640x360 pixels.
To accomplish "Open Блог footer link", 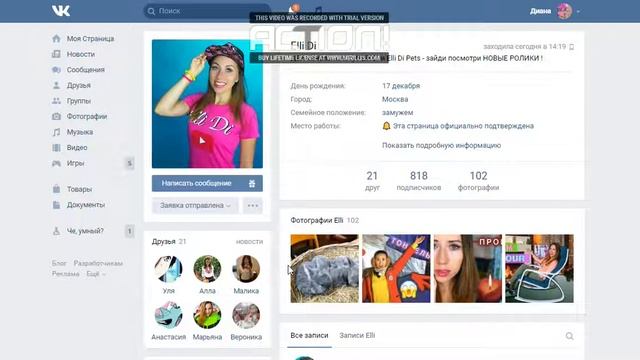I will click(59, 263).
